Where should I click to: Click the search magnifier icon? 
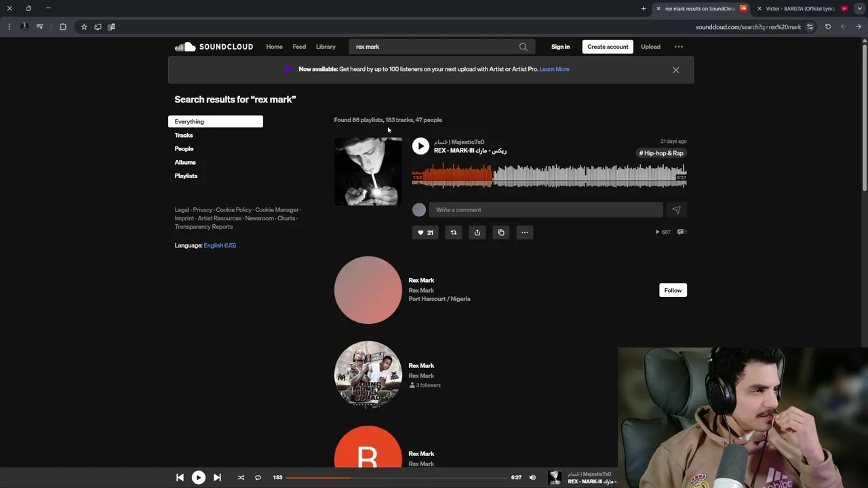click(x=523, y=47)
